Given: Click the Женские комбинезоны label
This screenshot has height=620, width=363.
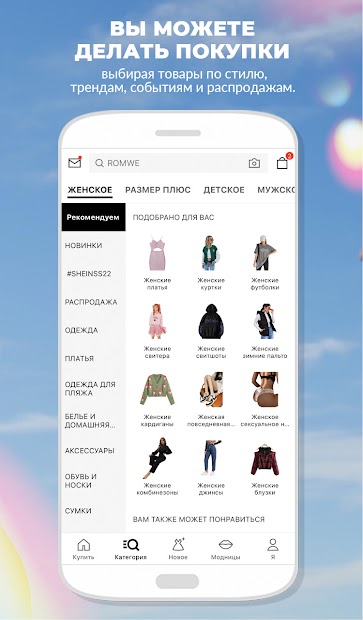Looking at the screenshot, I should coord(157,489).
